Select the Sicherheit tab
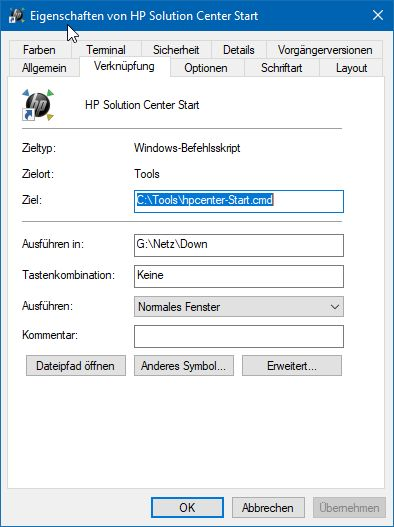Viewport: 394px width, 527px height. coord(176,50)
